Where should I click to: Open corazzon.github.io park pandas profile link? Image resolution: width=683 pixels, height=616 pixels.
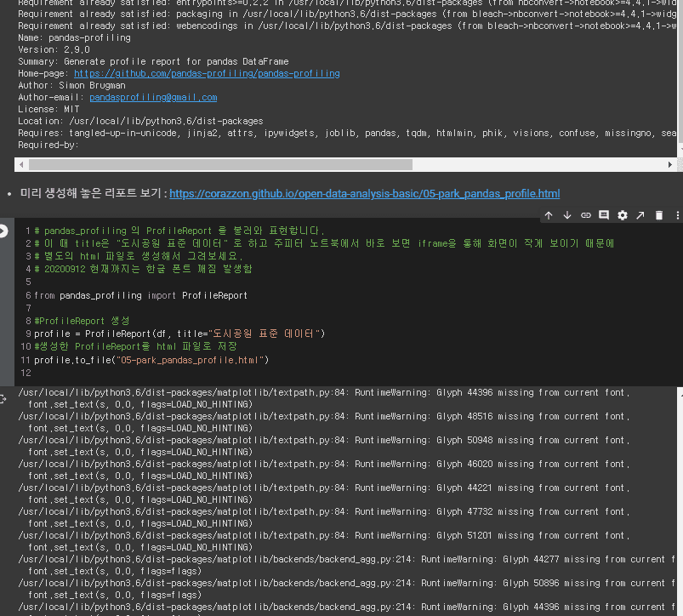tap(365, 193)
